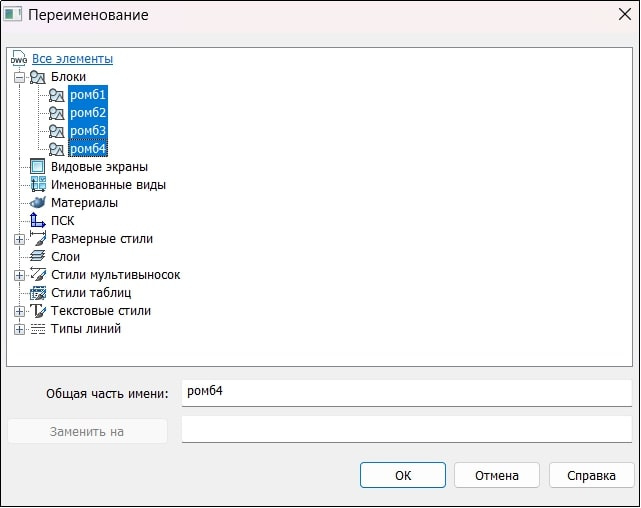This screenshot has height=508, width=641.
Task: Confirm renaming with OK button
Action: pos(403,475)
